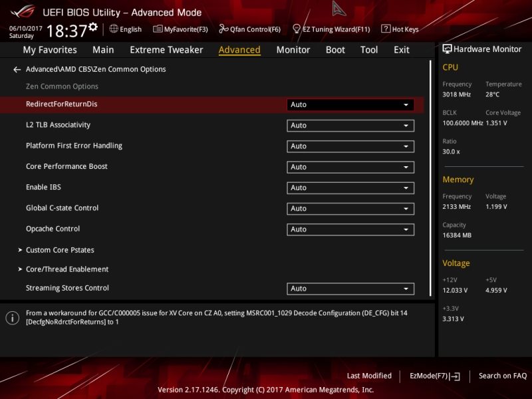
Task: Click the globe language icon
Action: coord(114,29)
